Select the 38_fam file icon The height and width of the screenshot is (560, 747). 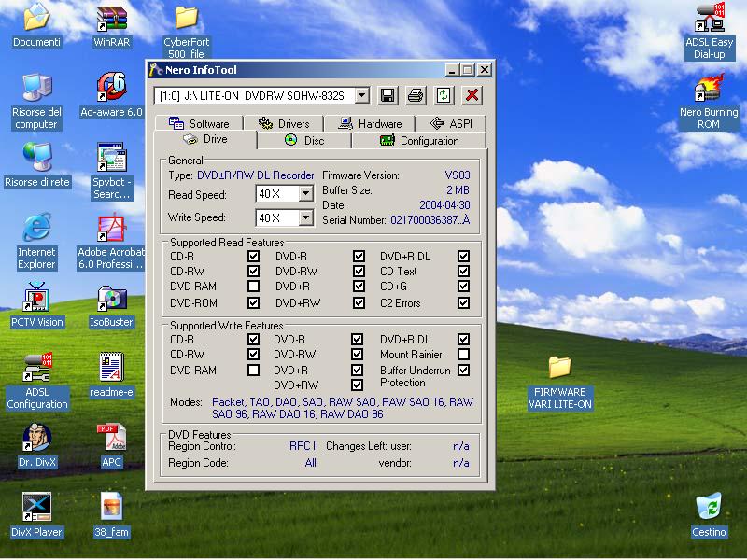pyautogui.click(x=111, y=515)
